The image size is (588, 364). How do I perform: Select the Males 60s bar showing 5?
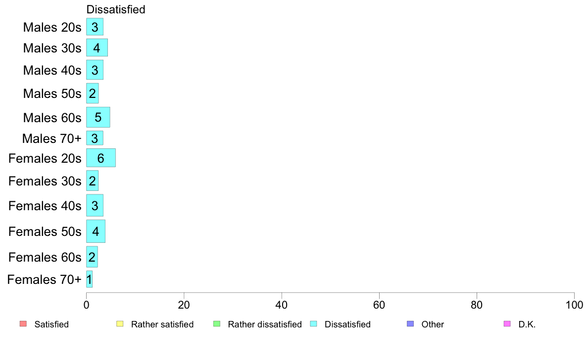[98, 117]
